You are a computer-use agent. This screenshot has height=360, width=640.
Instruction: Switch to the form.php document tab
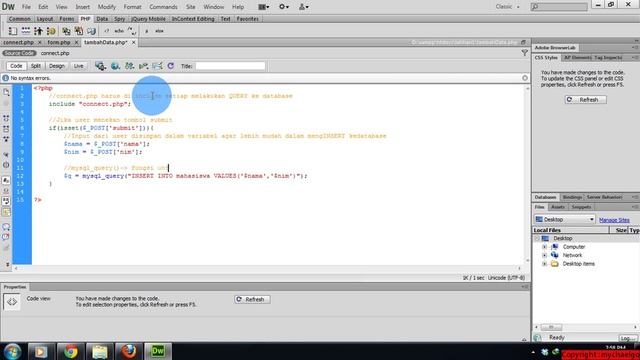58,42
